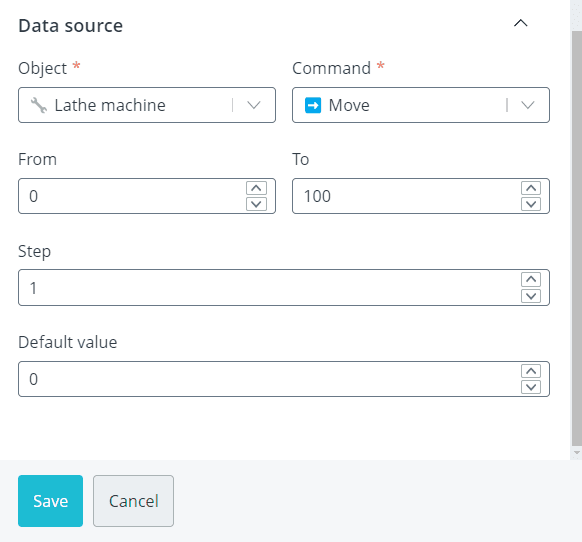Screen dimensions: 582x542
Task: Click the Command label
Action: coord(331,68)
